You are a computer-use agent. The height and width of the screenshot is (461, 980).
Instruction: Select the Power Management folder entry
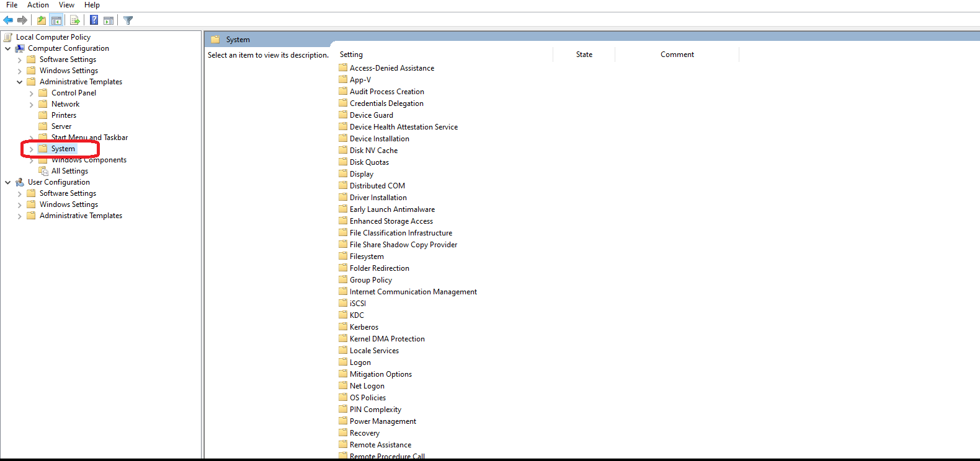pyautogui.click(x=383, y=421)
